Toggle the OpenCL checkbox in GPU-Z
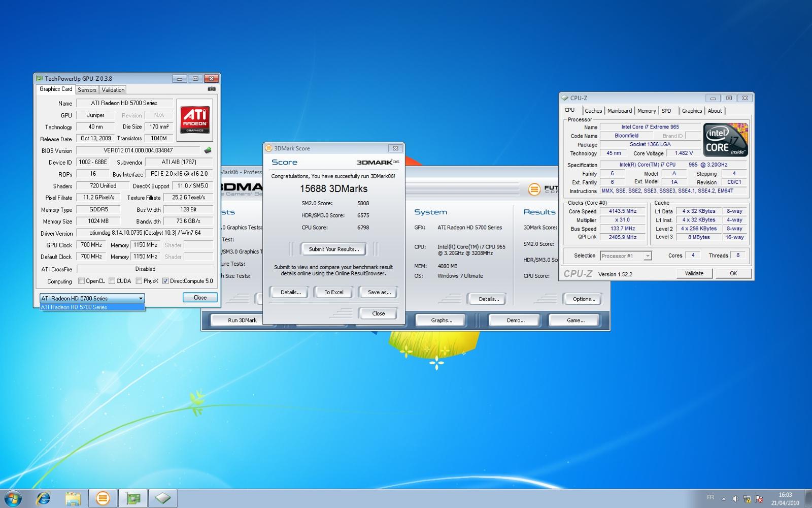Viewport: 812px width, 508px height. point(81,281)
